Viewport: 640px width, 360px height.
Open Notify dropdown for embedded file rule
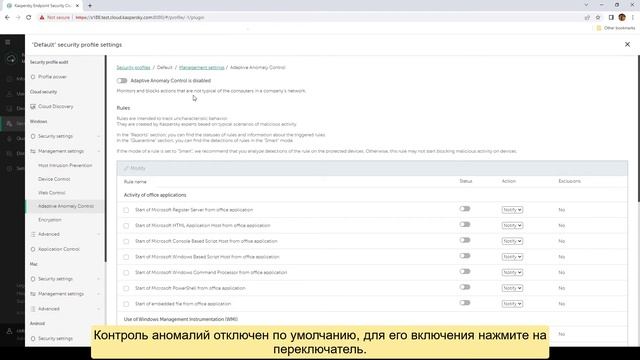coord(512,304)
